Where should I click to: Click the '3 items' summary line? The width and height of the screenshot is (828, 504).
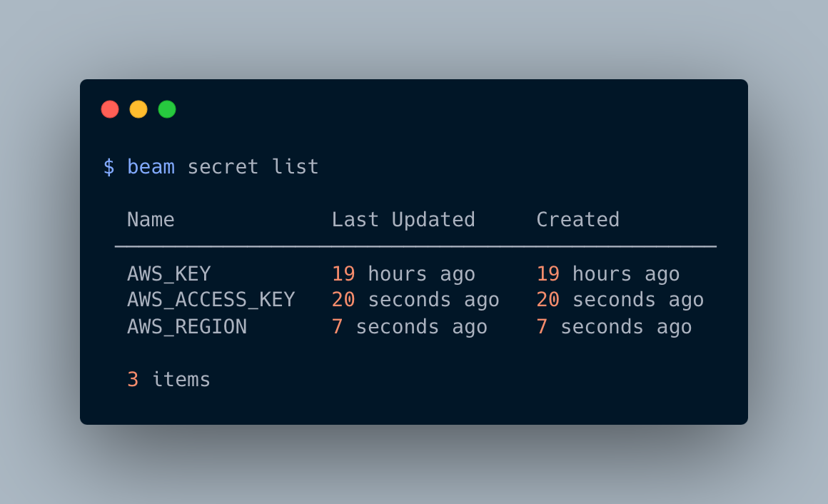(x=169, y=380)
